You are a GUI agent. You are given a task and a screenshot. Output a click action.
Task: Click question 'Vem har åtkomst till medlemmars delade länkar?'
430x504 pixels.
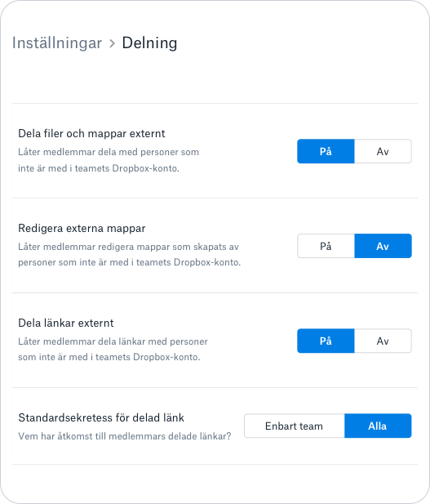tap(125, 436)
